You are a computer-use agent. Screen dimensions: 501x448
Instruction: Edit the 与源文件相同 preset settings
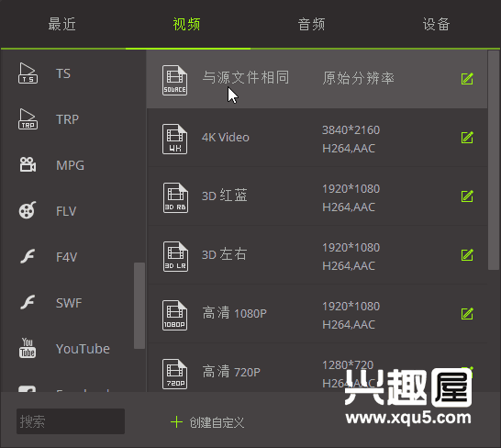tap(467, 79)
